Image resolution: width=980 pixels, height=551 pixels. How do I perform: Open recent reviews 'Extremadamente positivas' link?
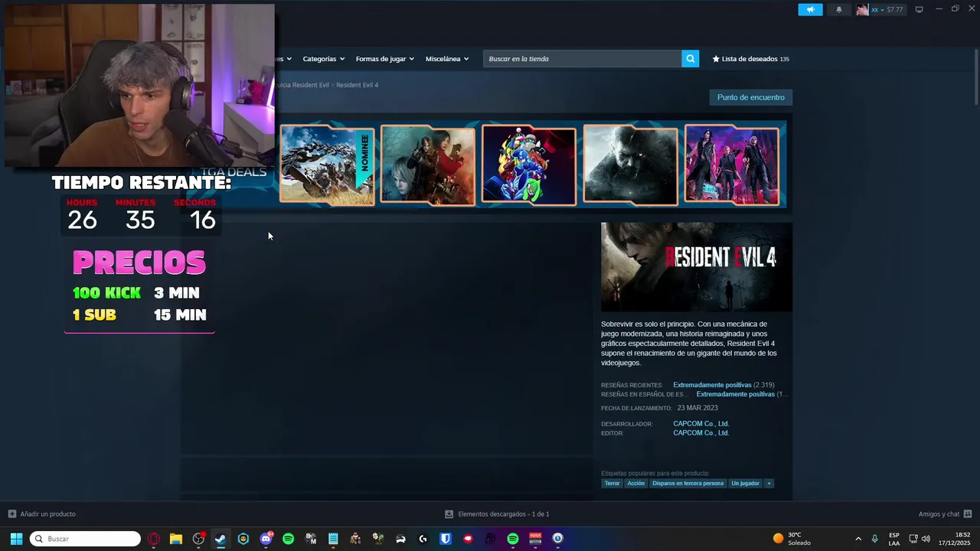[712, 385]
